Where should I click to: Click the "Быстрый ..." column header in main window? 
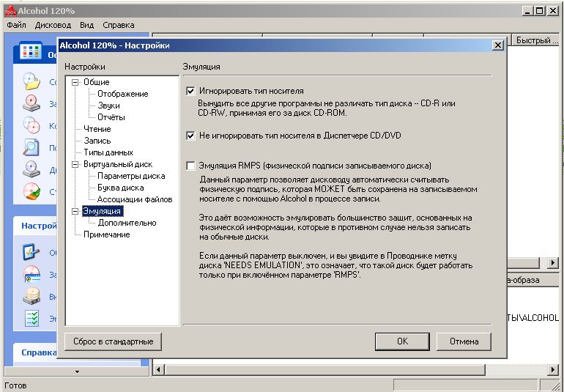point(536,40)
